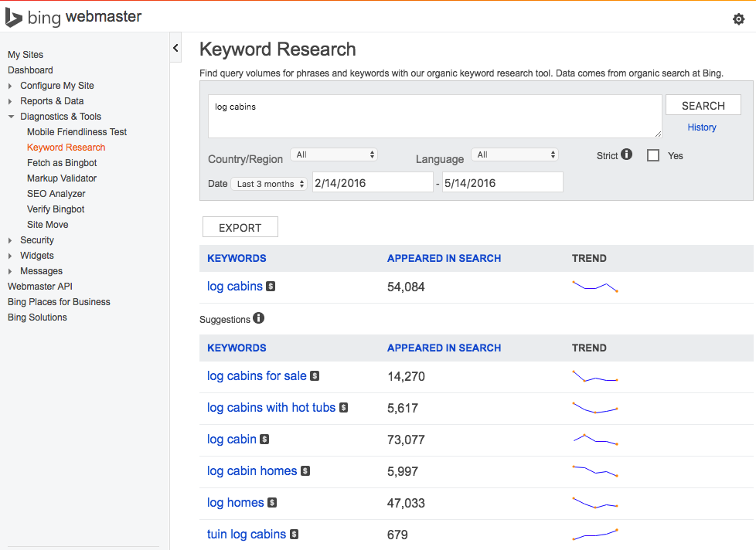Click dollar icon beside "log cabins for sale"
The width and height of the screenshot is (756, 550).
[x=314, y=376]
